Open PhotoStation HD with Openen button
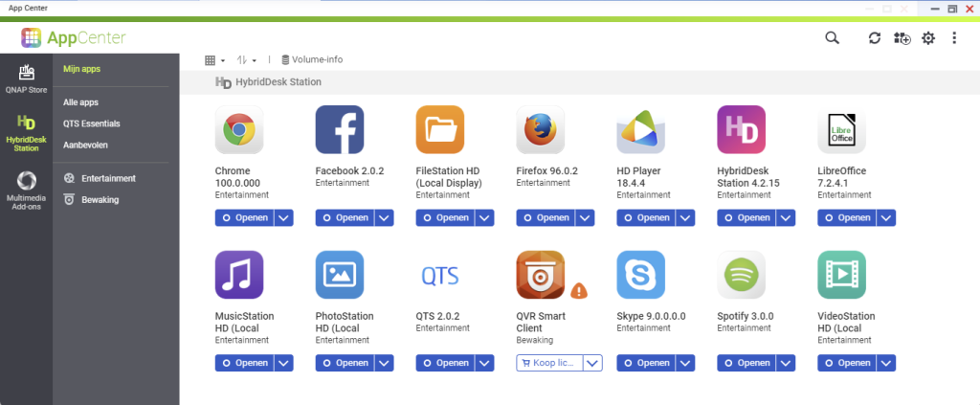Viewport: 980px width, 405px height. click(345, 363)
